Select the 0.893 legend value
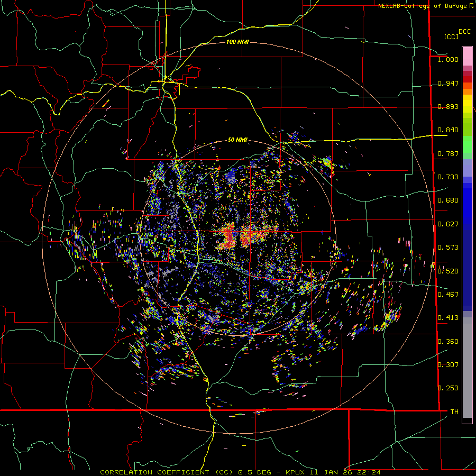 coord(448,106)
